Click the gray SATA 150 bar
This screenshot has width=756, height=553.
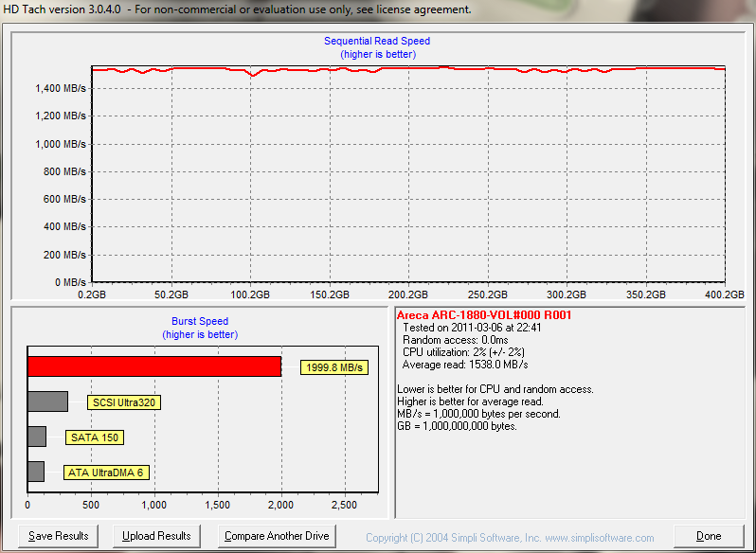(37, 437)
